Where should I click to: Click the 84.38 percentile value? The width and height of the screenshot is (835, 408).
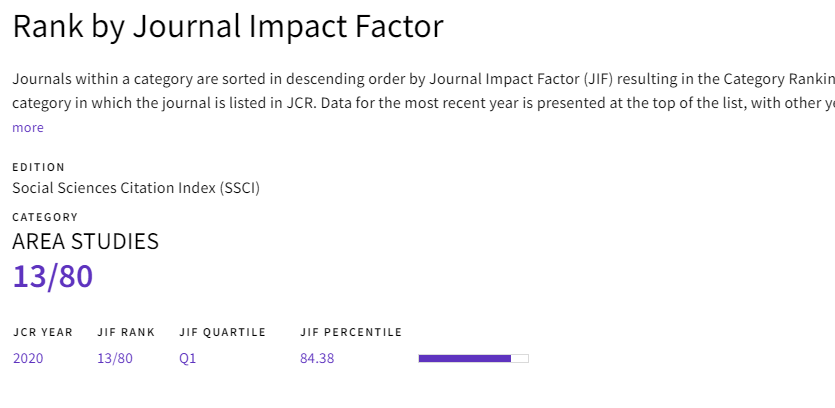tap(317, 358)
